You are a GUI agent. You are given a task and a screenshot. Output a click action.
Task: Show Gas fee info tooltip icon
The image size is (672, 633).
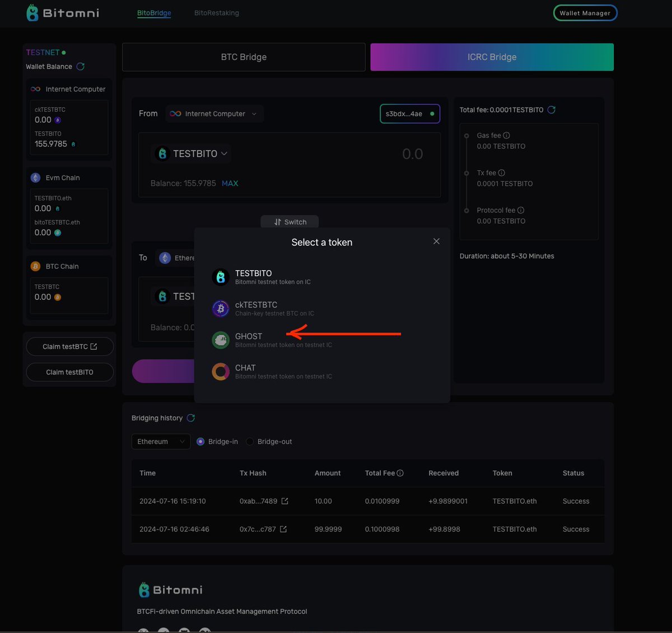coord(507,135)
